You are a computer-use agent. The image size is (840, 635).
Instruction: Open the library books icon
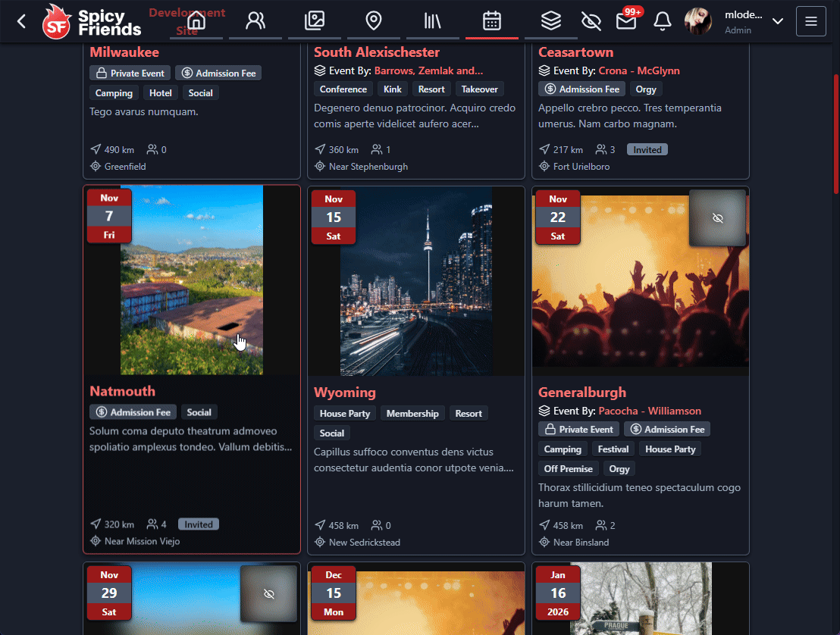pyautogui.click(x=433, y=21)
